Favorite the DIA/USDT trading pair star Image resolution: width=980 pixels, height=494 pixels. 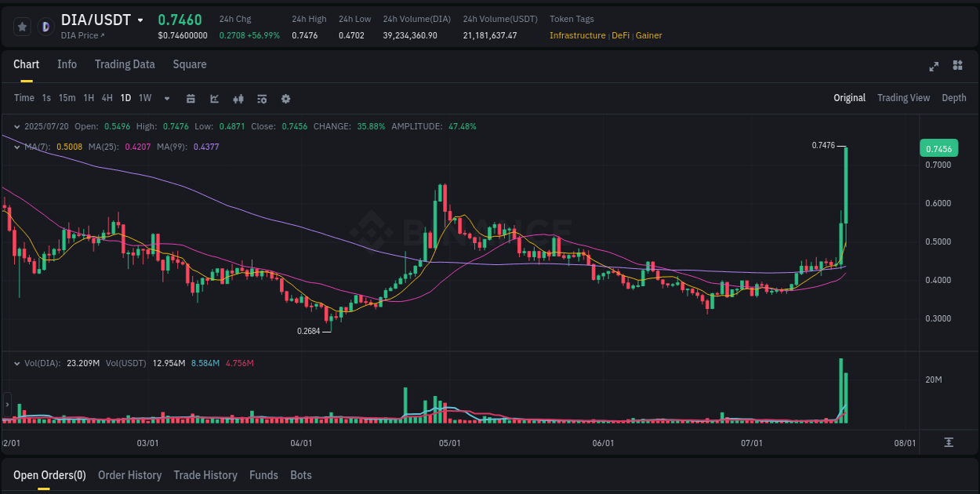tap(22, 26)
